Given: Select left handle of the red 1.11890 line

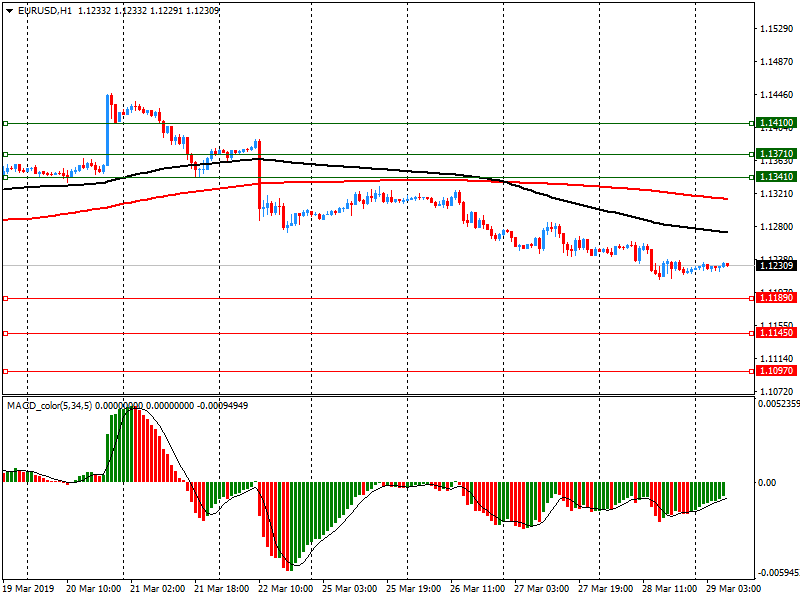Looking at the screenshot, I should (x=5, y=298).
